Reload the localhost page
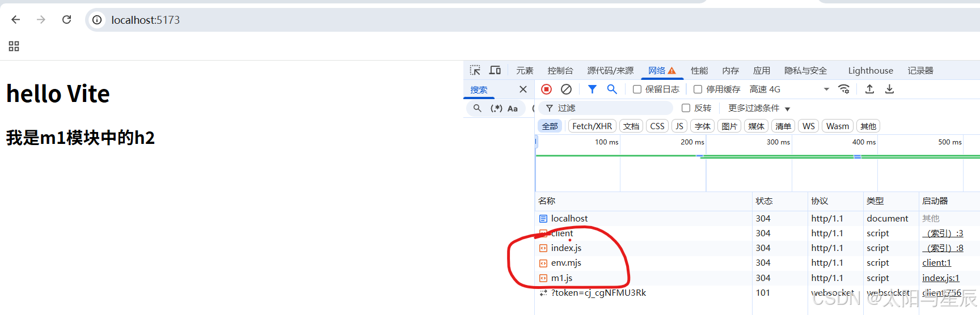This screenshot has width=980, height=315. (x=66, y=20)
